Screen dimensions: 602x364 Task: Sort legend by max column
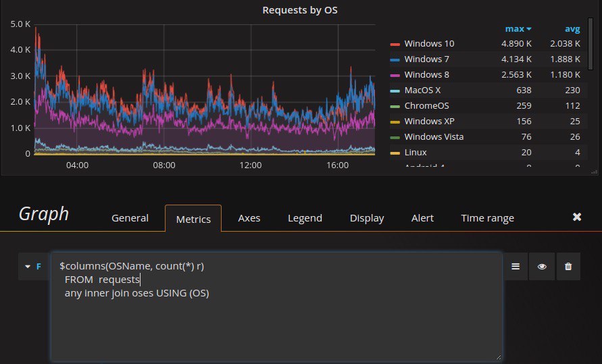pos(518,29)
